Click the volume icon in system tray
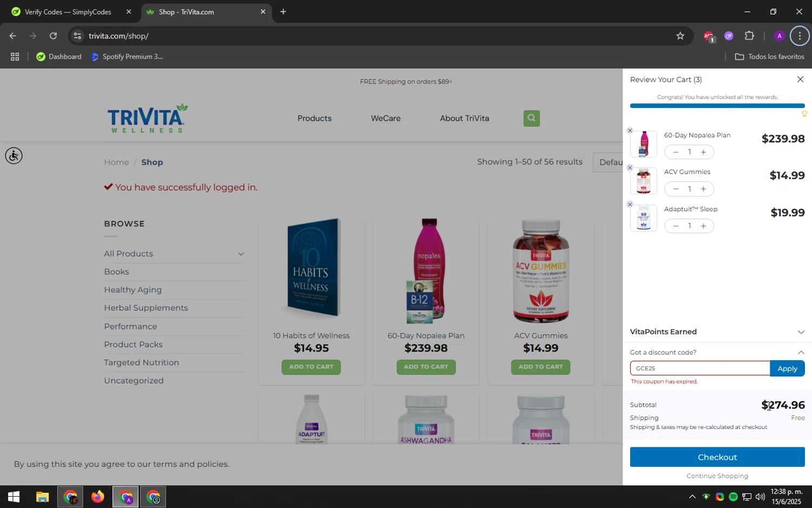The width and height of the screenshot is (812, 508). pyautogui.click(x=760, y=497)
